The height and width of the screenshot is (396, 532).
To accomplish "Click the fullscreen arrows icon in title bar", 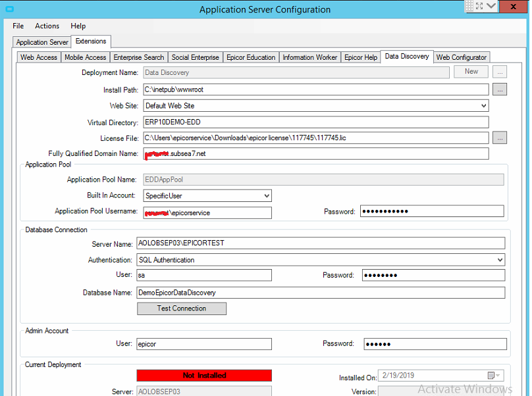I will pyautogui.click(x=479, y=6).
